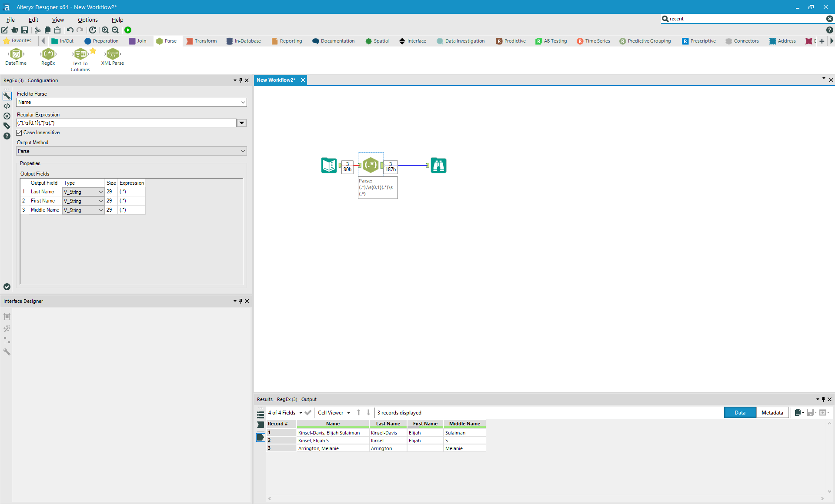Click the Regular Expression input field
835x504 pixels.
(x=126, y=123)
